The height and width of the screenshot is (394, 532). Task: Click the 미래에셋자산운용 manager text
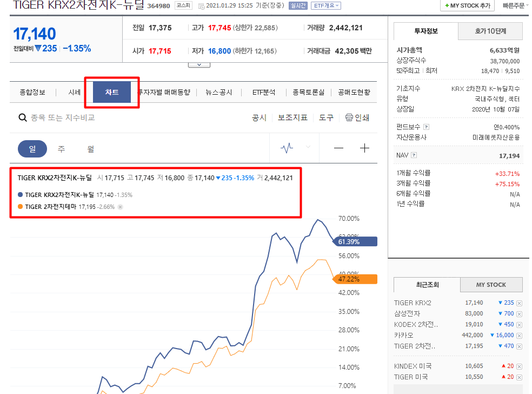tap(496, 137)
